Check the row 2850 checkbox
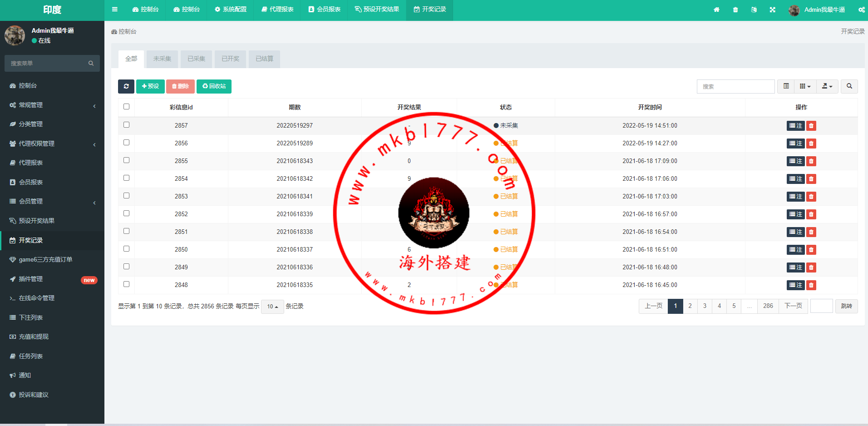 pyautogui.click(x=126, y=249)
